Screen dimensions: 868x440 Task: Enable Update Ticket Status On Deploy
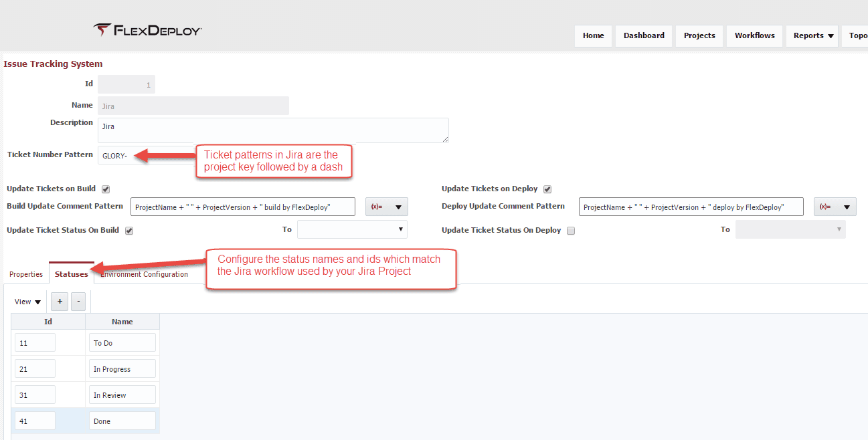571,231
